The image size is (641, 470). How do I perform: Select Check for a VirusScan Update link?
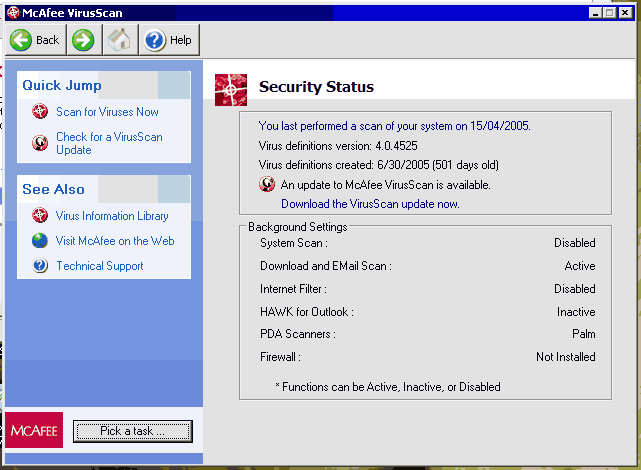click(x=108, y=143)
